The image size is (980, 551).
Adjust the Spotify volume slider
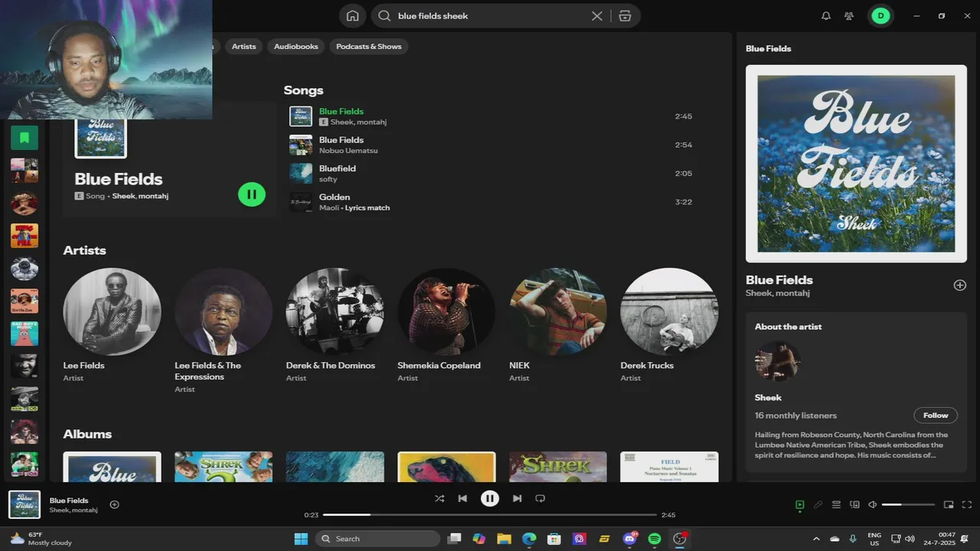click(908, 504)
